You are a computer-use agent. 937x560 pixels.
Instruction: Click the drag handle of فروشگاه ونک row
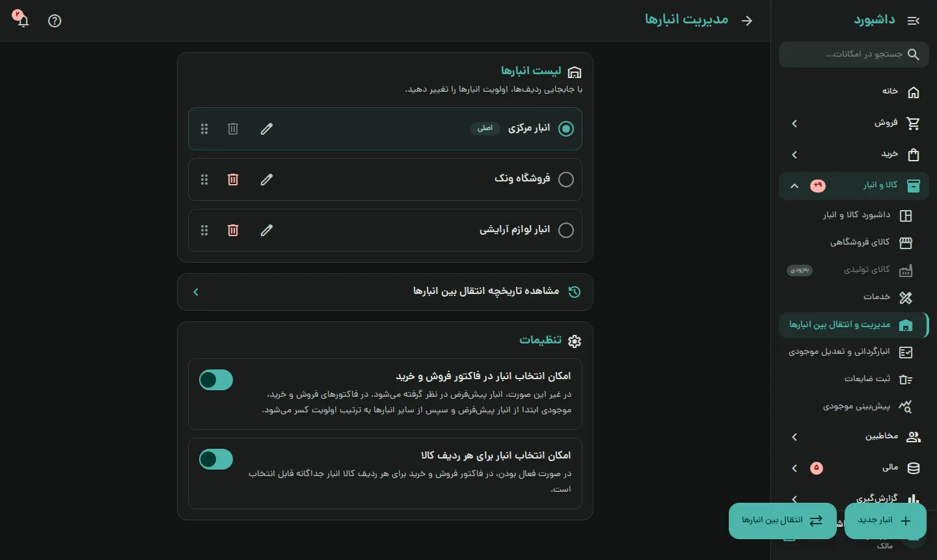click(x=204, y=180)
